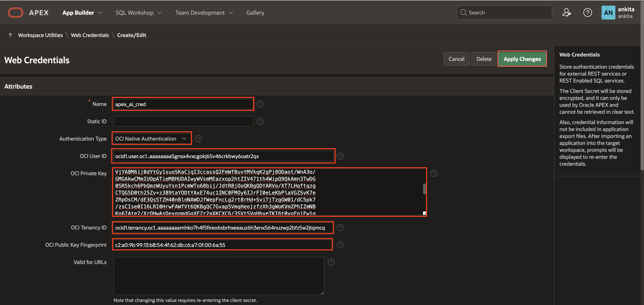
Task: Expand the SQL Workshop menu arrow
Action: [x=159, y=13]
